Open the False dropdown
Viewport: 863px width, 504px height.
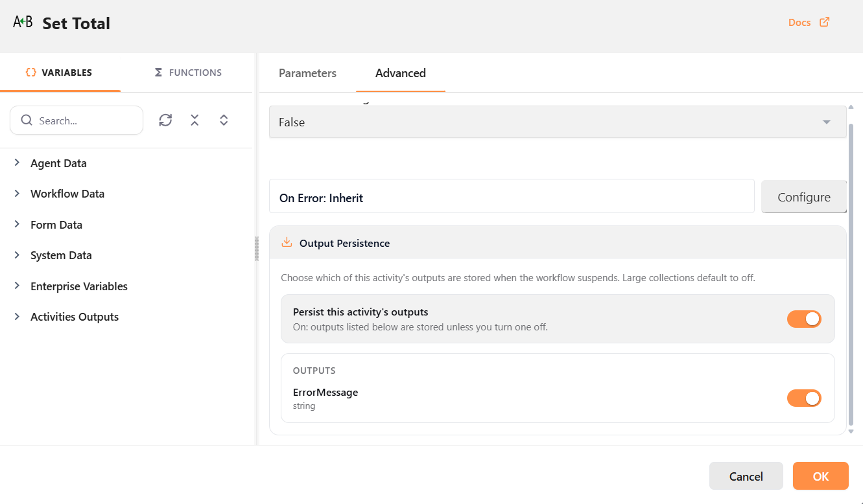558,122
